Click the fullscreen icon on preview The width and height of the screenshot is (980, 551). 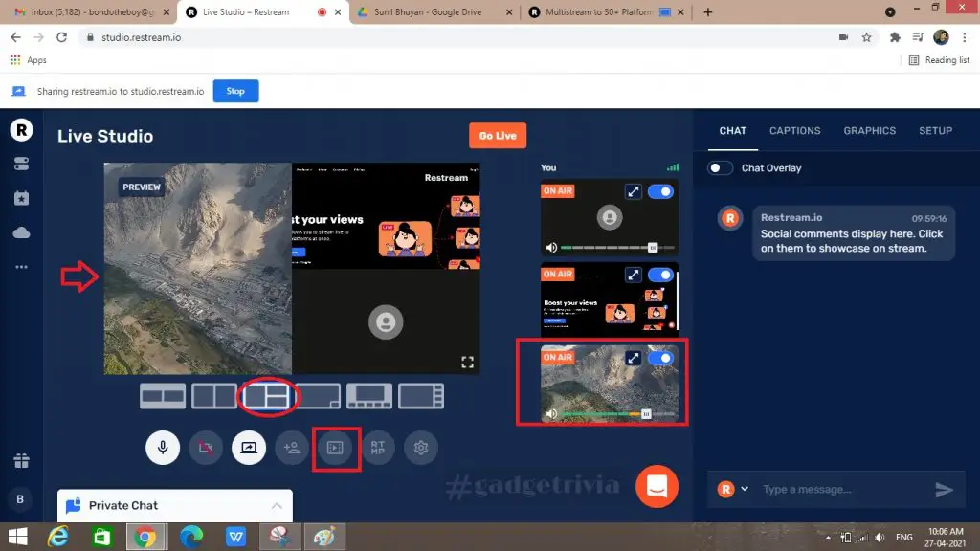(x=467, y=363)
